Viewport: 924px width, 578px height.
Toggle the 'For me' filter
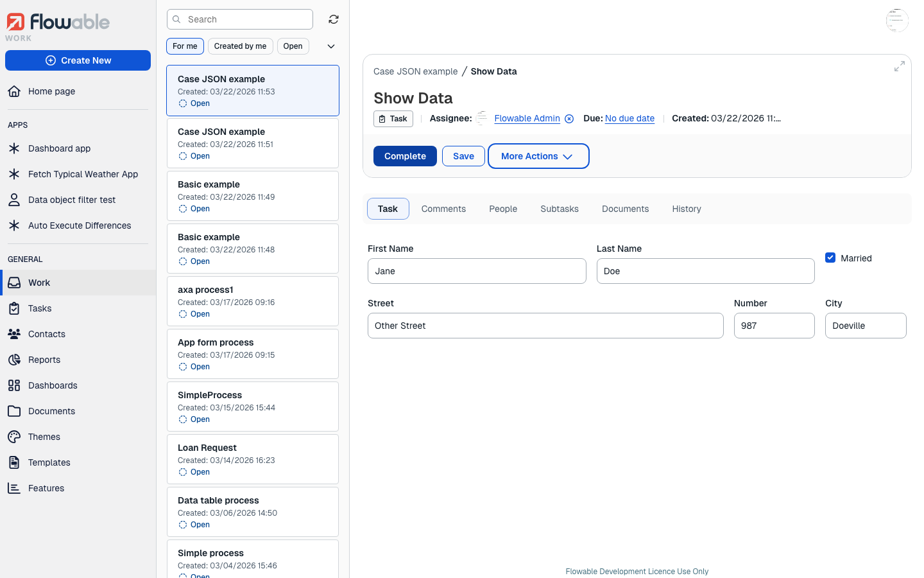point(185,46)
